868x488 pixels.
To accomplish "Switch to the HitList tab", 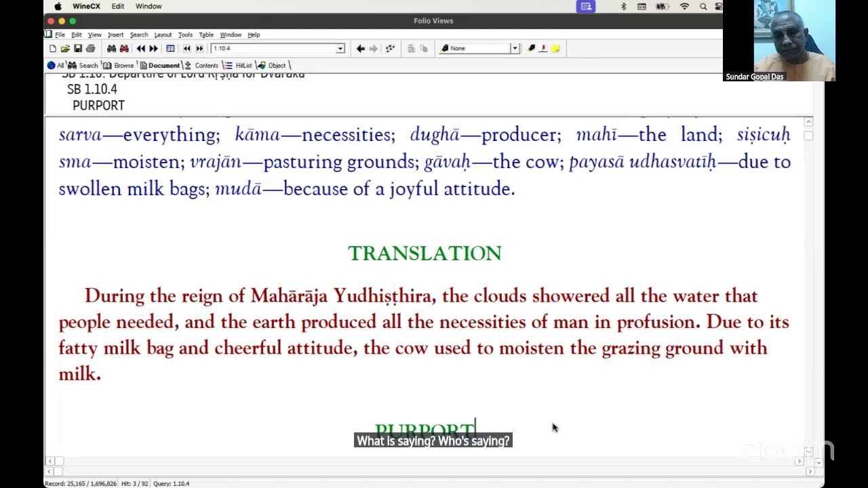I will point(239,66).
